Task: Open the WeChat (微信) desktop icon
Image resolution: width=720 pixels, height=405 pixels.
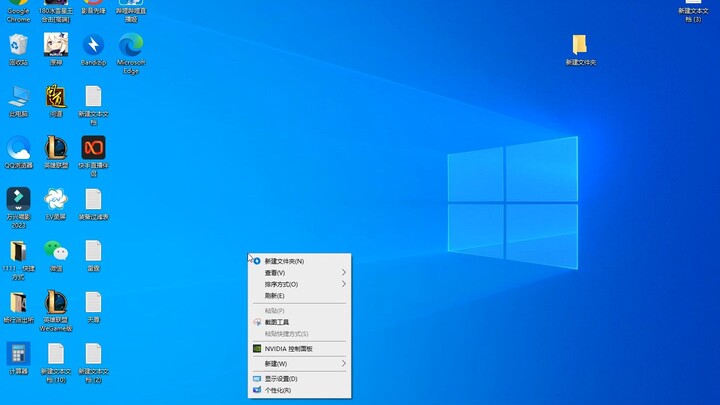Action: (56, 255)
